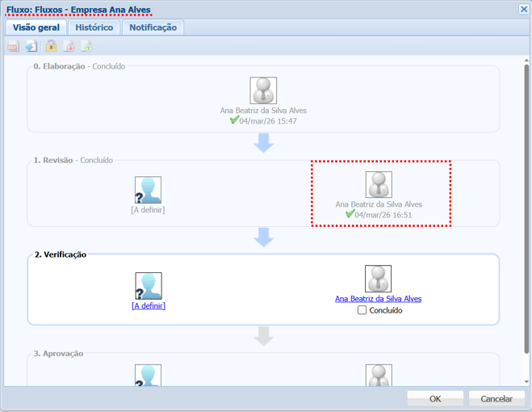Screen dimensions: 532x412
Task: Click the green up-arrow document icon
Action: [x=86, y=46]
